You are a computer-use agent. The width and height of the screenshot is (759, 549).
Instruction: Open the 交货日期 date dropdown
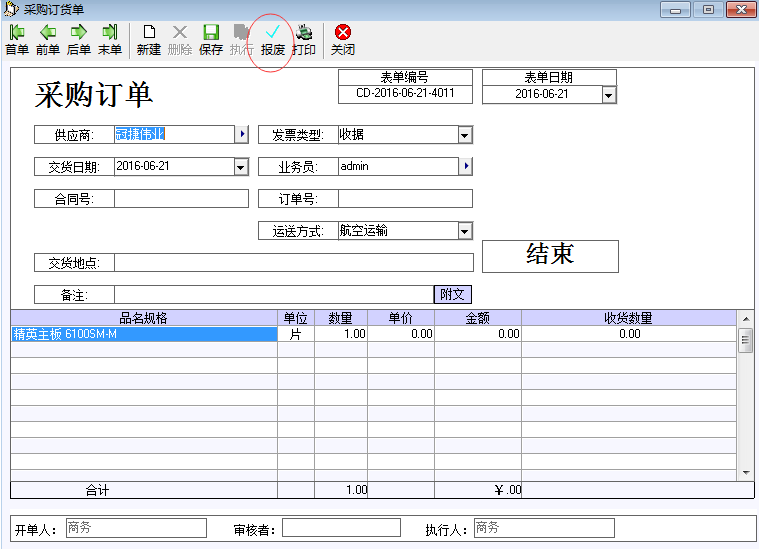[x=241, y=168]
